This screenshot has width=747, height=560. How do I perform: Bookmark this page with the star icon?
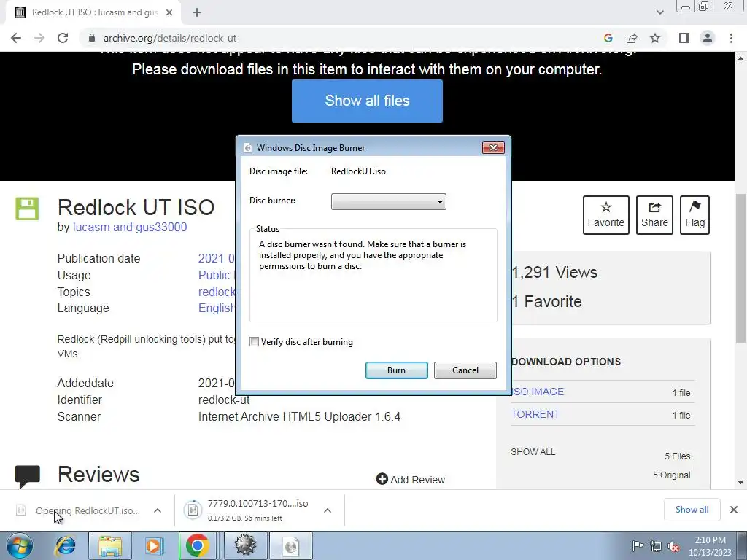655,38
